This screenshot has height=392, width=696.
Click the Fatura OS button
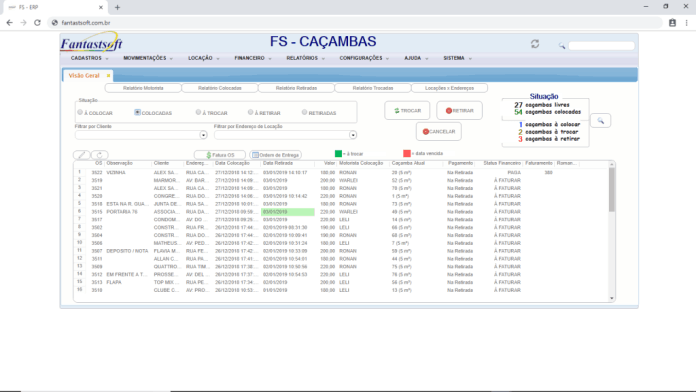click(220, 155)
